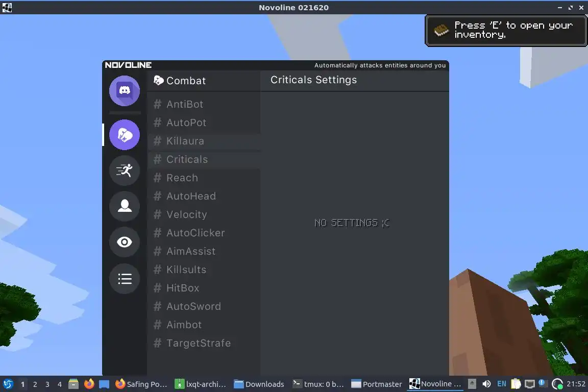
Task: Click the hash icon next to Aimbot
Action: [x=158, y=325]
